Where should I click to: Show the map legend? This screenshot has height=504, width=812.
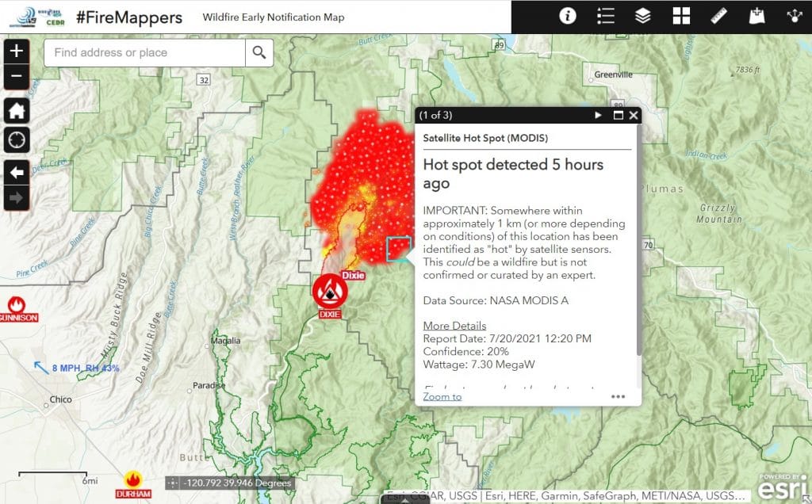pyautogui.click(x=604, y=16)
